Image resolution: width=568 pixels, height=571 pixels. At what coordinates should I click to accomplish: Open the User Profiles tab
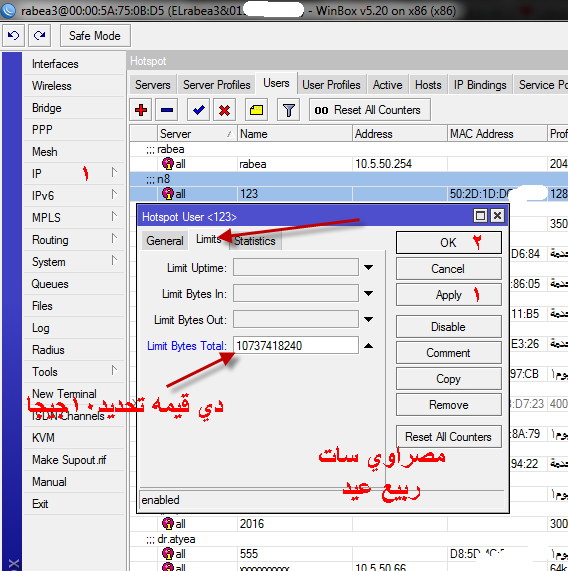tap(331, 85)
